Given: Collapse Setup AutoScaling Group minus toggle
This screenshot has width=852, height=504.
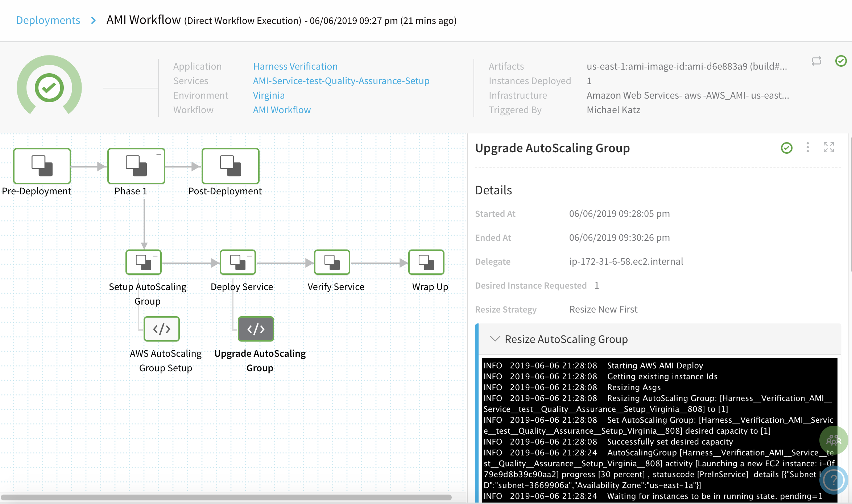Looking at the screenshot, I should [x=155, y=256].
